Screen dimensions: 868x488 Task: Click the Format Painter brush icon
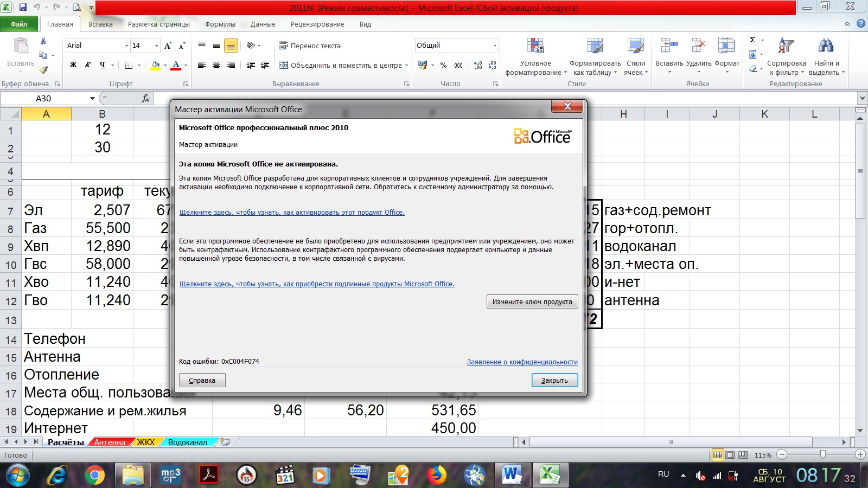(43, 69)
